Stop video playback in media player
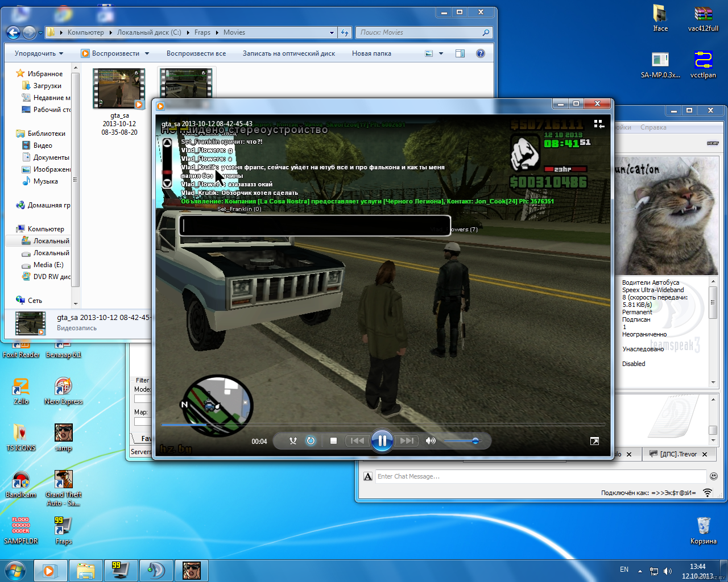 (x=334, y=440)
